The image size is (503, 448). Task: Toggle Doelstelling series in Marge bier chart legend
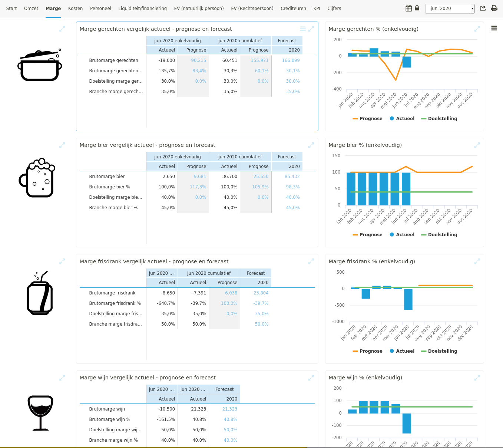pos(439,235)
